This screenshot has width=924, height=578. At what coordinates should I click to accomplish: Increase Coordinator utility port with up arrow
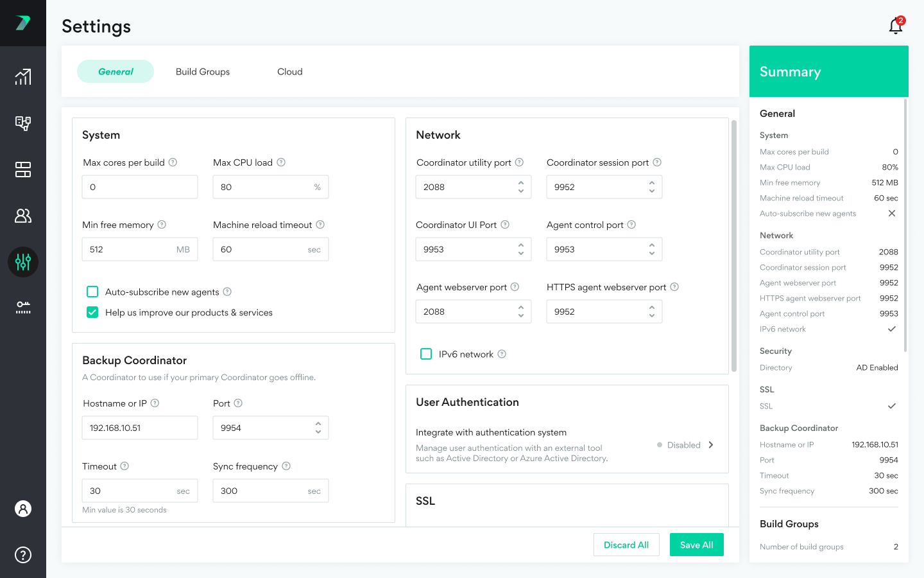[x=521, y=183]
